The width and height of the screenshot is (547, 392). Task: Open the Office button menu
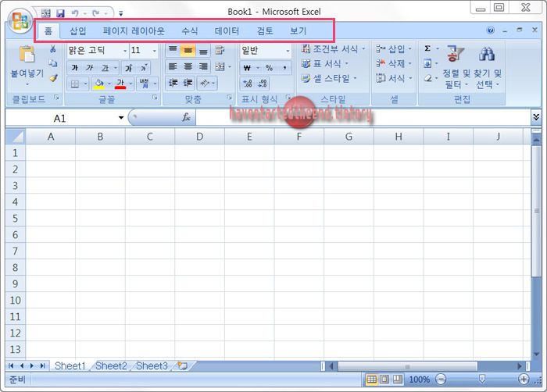coord(20,21)
